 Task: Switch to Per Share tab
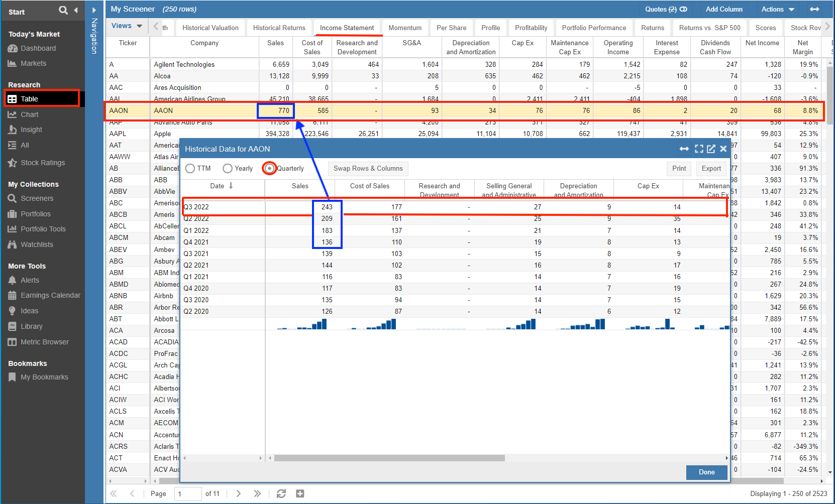[451, 28]
